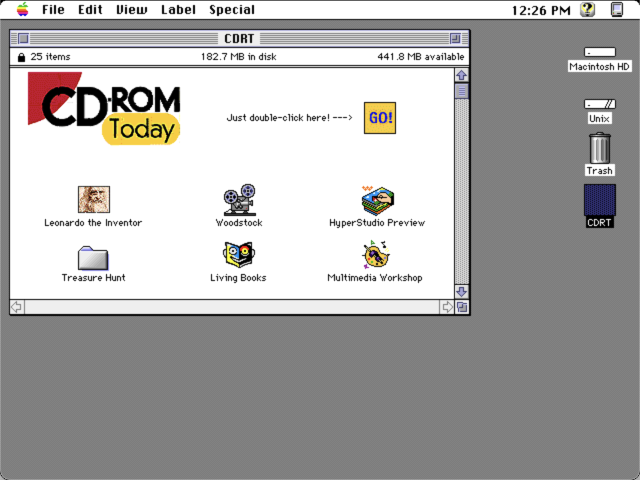640x480 pixels.
Task: Click the 'Leonardo the Inventor' label
Action: tap(93, 223)
